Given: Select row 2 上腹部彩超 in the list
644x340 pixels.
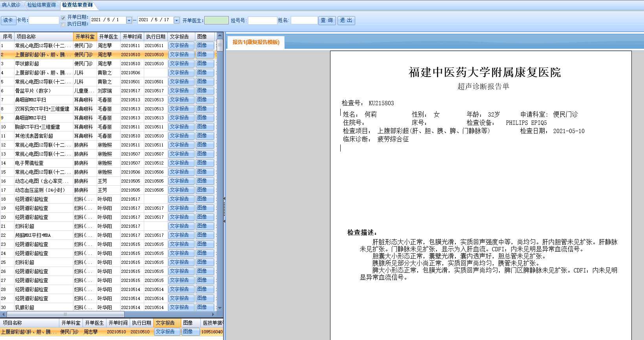Looking at the screenshot, I should point(108,55).
